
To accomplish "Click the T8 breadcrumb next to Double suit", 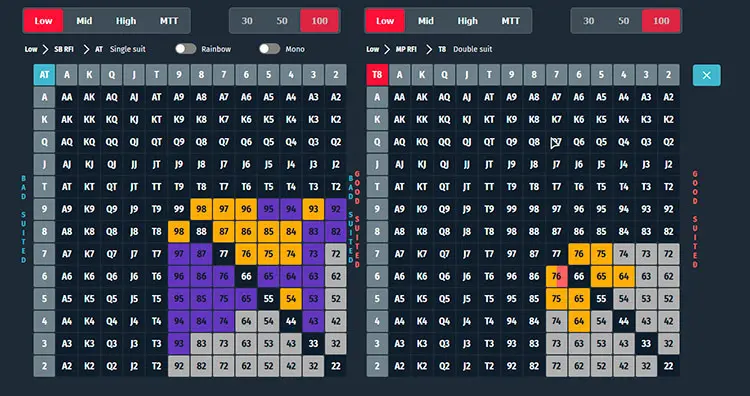I will pyautogui.click(x=441, y=49).
